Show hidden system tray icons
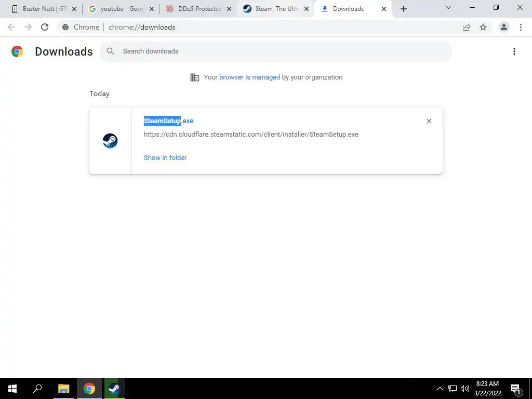Image resolution: width=532 pixels, height=399 pixels. pos(440,389)
